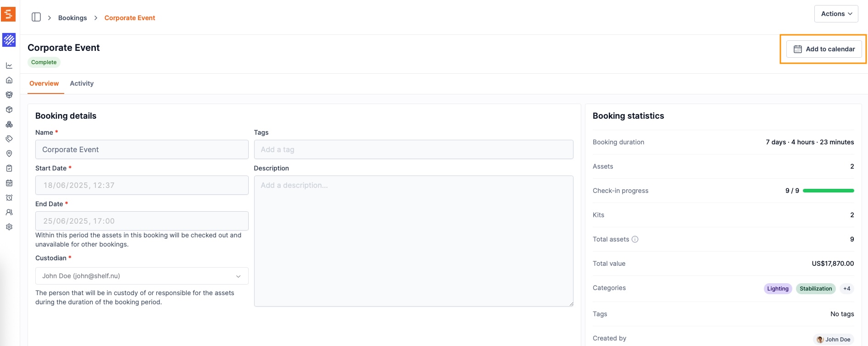Open Locations via the map pin icon
Image resolution: width=868 pixels, height=346 pixels.
click(9, 154)
